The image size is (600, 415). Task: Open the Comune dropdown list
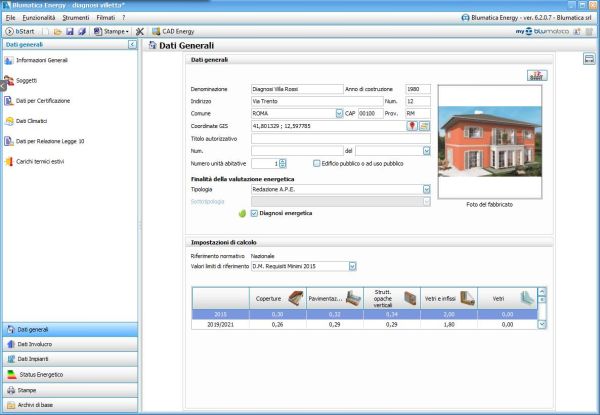pyautogui.click(x=338, y=114)
